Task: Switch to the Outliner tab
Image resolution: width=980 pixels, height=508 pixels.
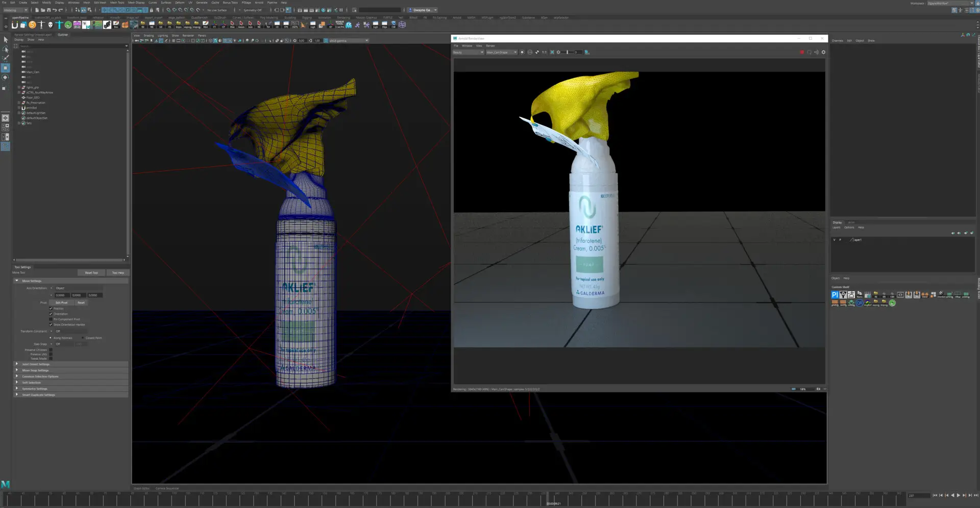Action: 63,35
